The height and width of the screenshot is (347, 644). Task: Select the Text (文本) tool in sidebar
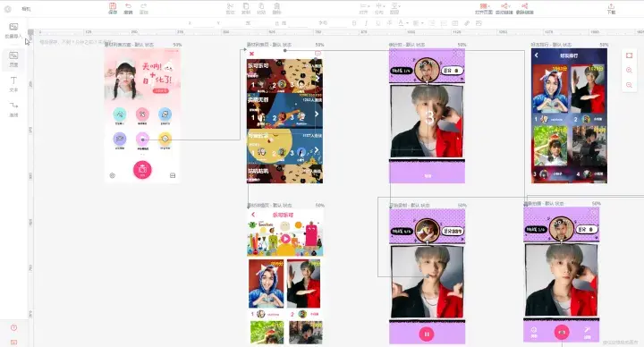click(13, 84)
